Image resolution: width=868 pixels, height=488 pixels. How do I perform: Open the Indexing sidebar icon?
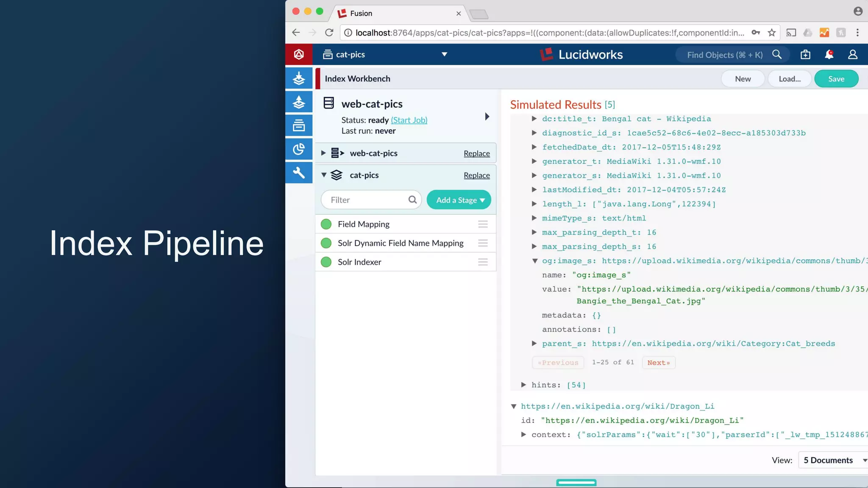299,78
